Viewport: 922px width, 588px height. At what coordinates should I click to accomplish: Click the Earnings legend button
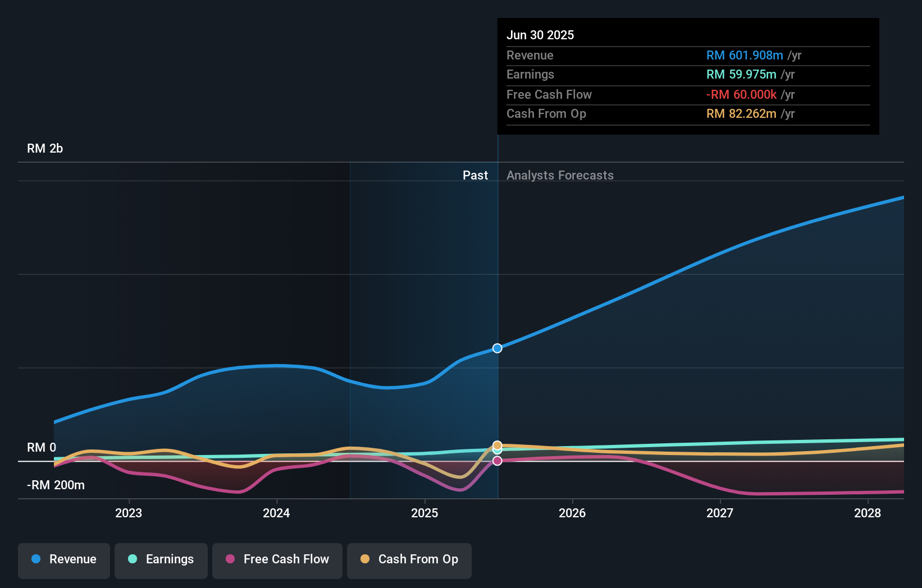[161, 560]
